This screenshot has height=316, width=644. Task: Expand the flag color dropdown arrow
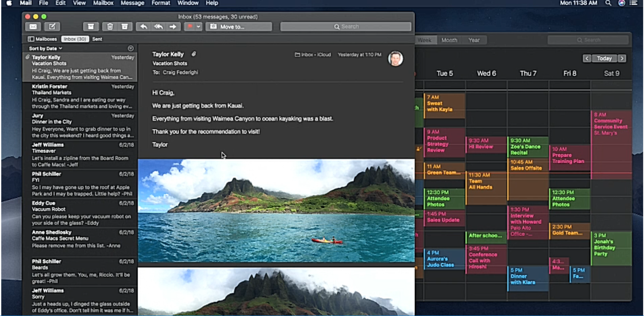click(x=198, y=26)
